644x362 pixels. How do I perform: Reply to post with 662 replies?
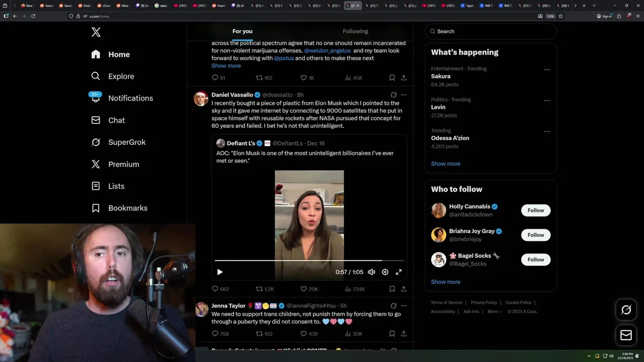click(220, 289)
